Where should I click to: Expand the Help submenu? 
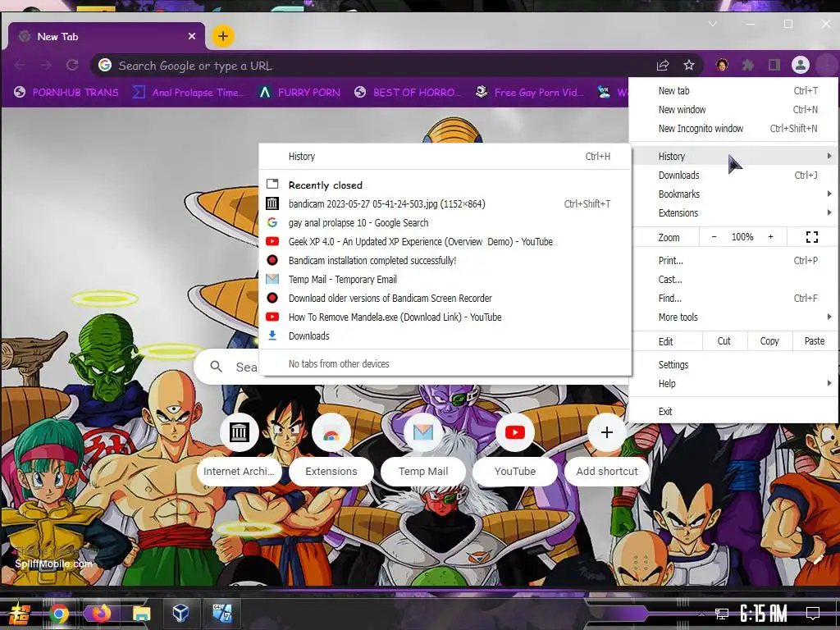click(x=733, y=383)
